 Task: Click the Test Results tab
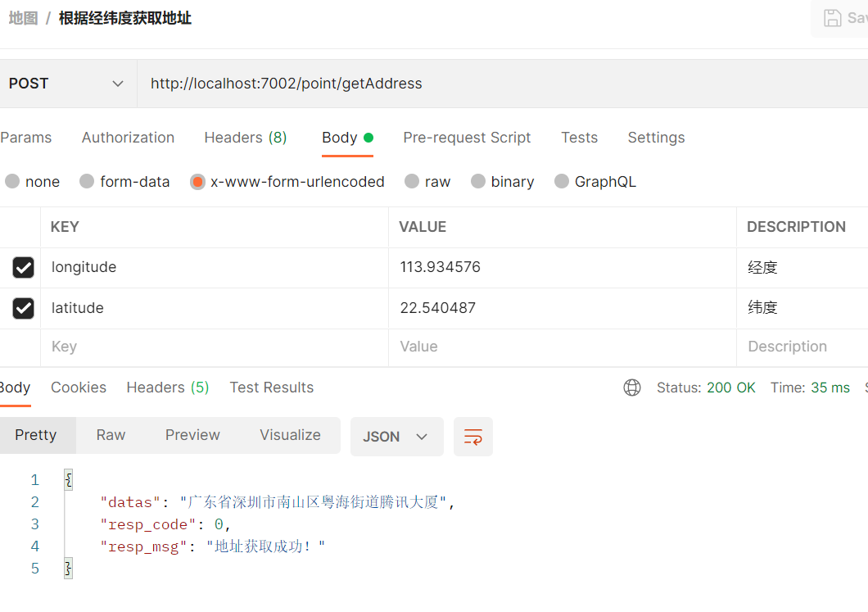[x=271, y=387]
